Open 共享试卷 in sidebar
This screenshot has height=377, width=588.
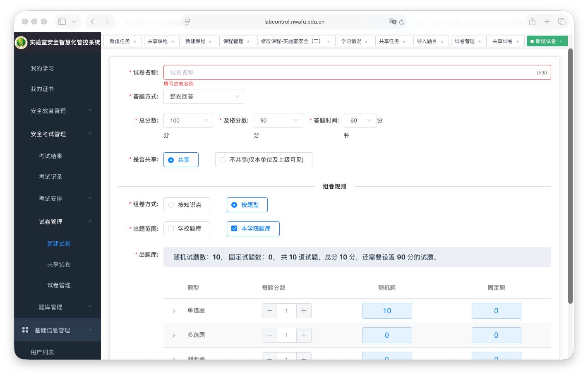[x=59, y=264]
